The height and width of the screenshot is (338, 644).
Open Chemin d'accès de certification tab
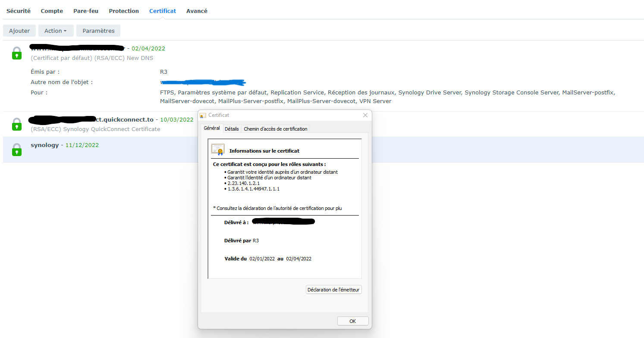click(x=276, y=129)
